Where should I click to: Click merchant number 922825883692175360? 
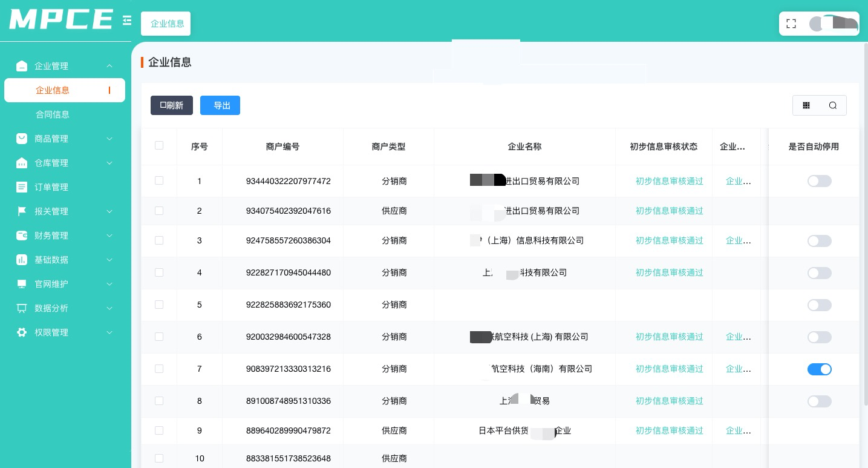(x=289, y=305)
